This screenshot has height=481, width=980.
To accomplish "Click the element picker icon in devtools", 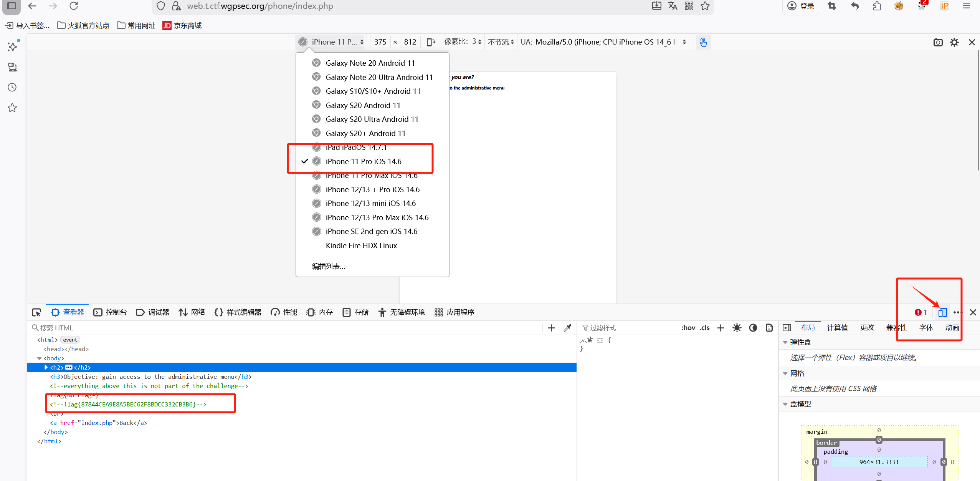I will pos(36,312).
